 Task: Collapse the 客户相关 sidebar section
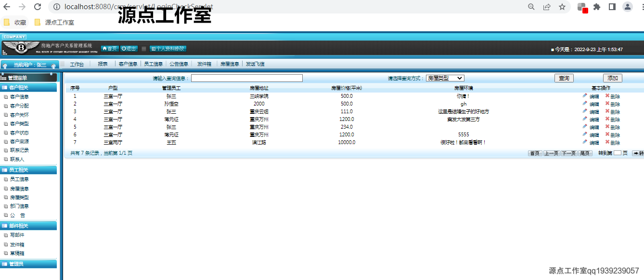[28, 88]
